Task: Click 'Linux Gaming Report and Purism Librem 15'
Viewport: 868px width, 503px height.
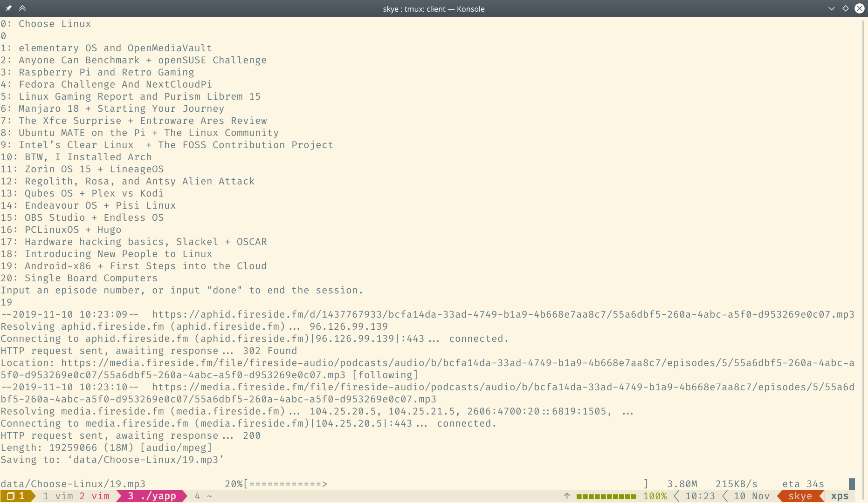Action: (x=131, y=96)
